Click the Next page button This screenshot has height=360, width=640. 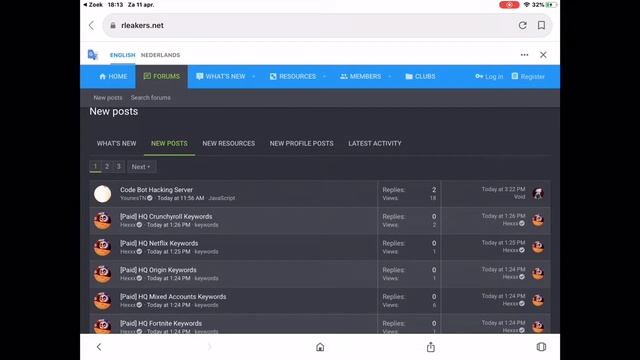pyautogui.click(x=141, y=167)
